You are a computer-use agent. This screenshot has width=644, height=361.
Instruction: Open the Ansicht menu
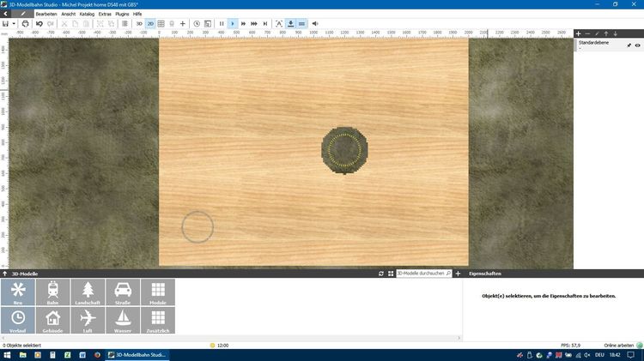(68, 14)
